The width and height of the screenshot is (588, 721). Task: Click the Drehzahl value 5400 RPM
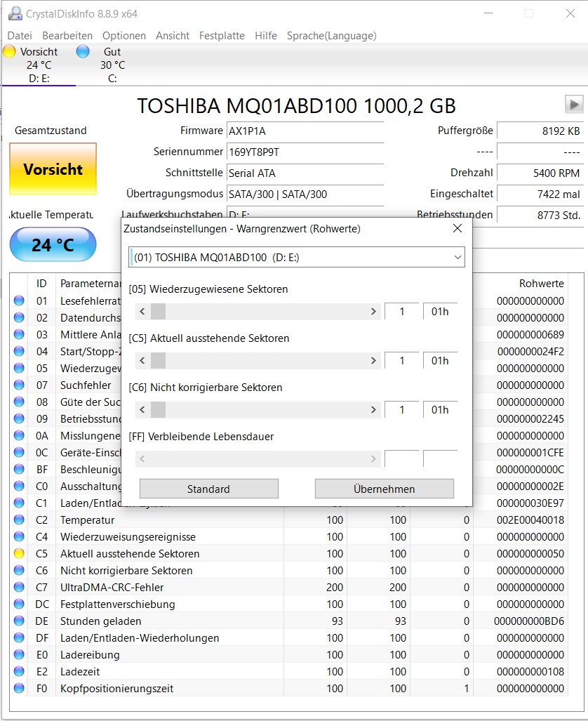(x=540, y=173)
